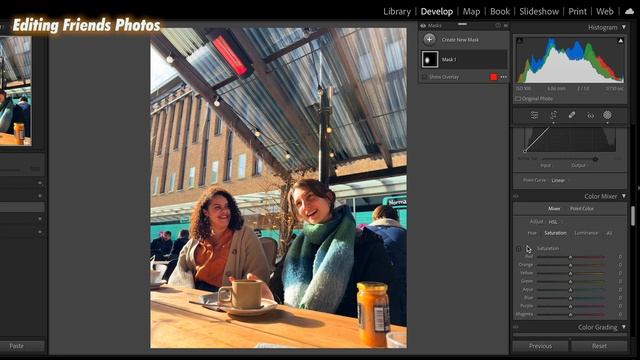Click the Navigator preview thumbnail
The height and width of the screenshot is (360, 640).
(x=16, y=91)
